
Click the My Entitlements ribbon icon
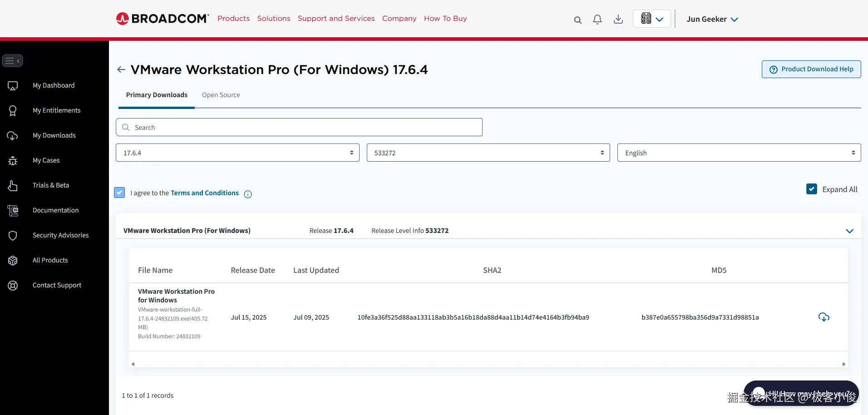click(13, 110)
